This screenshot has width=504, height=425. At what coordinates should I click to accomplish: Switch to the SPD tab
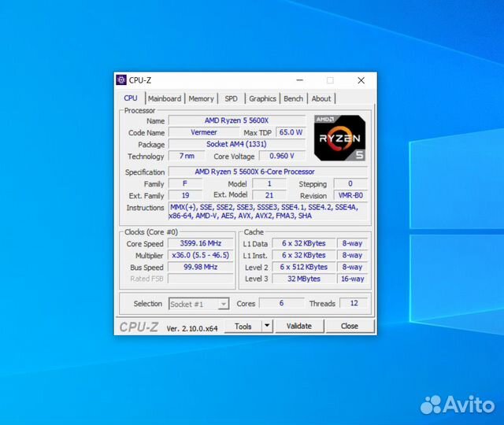pos(231,98)
